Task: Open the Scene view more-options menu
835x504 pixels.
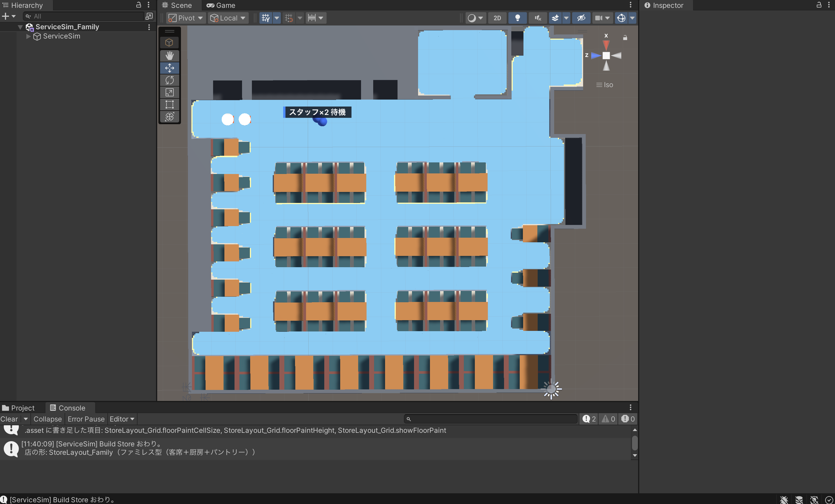Action: pyautogui.click(x=630, y=5)
